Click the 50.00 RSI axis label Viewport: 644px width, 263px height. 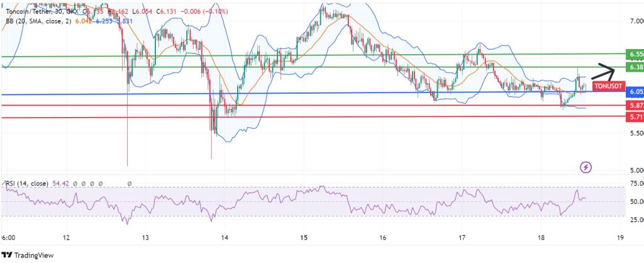point(636,201)
